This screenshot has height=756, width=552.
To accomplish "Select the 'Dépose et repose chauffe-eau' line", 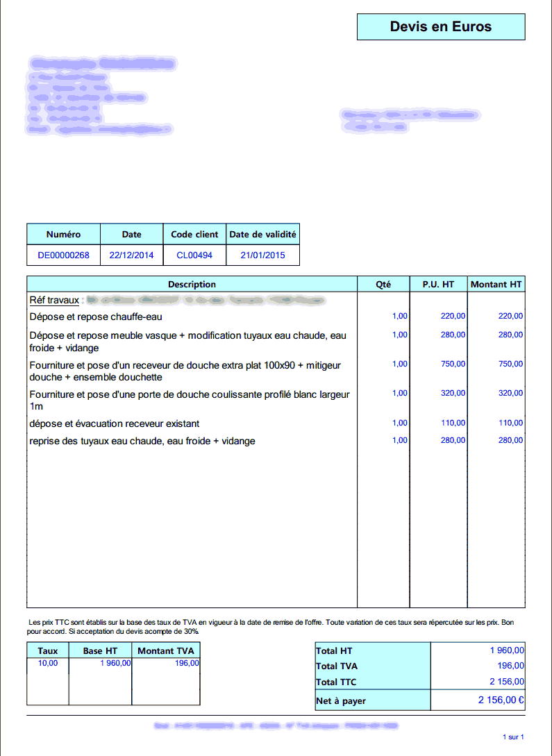I will (96, 317).
